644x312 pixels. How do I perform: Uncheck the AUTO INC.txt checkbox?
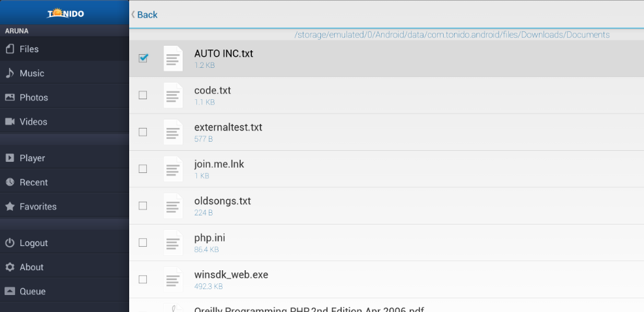(143, 58)
